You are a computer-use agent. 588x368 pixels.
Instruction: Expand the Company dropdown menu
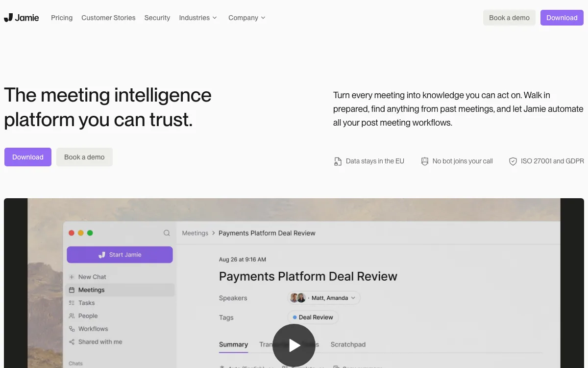click(247, 18)
